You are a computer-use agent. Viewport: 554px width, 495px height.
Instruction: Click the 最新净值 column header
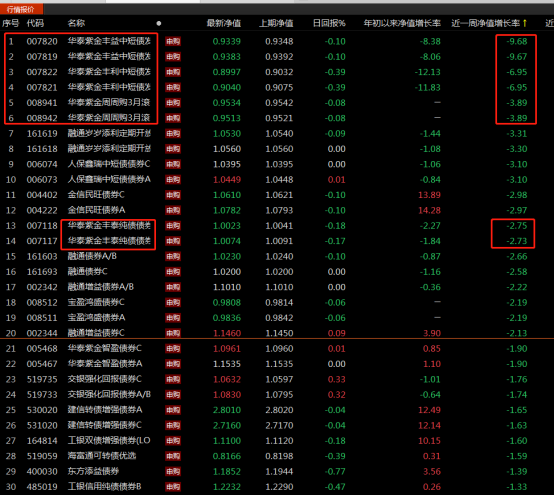[224, 23]
